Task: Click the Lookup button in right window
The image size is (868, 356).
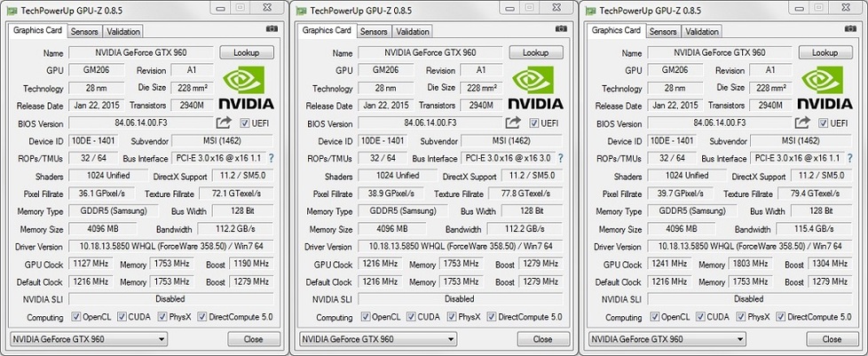Action: [x=825, y=52]
